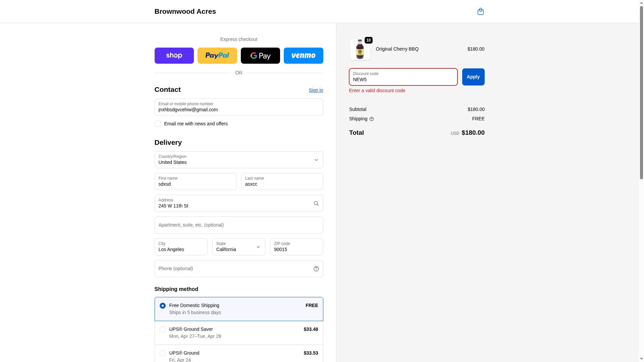644x362 pixels.
Task: Select Free Domestic Shipping option
Action: click(162, 306)
